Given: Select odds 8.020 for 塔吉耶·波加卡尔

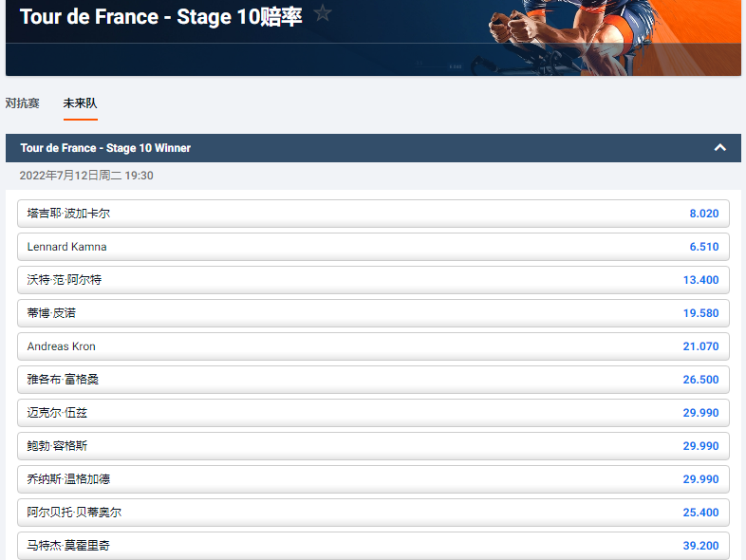Looking at the screenshot, I should point(703,214).
